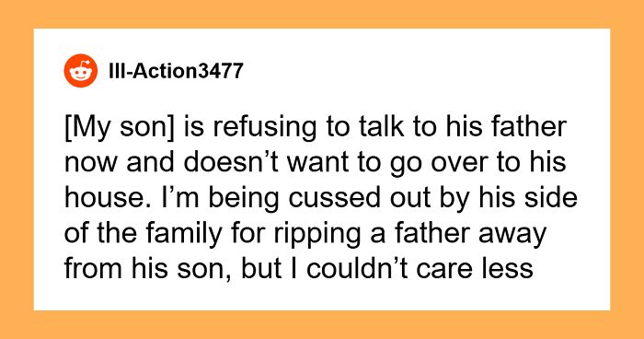
Task: Click the phrase "couldn't care less"
Action: click(420, 269)
